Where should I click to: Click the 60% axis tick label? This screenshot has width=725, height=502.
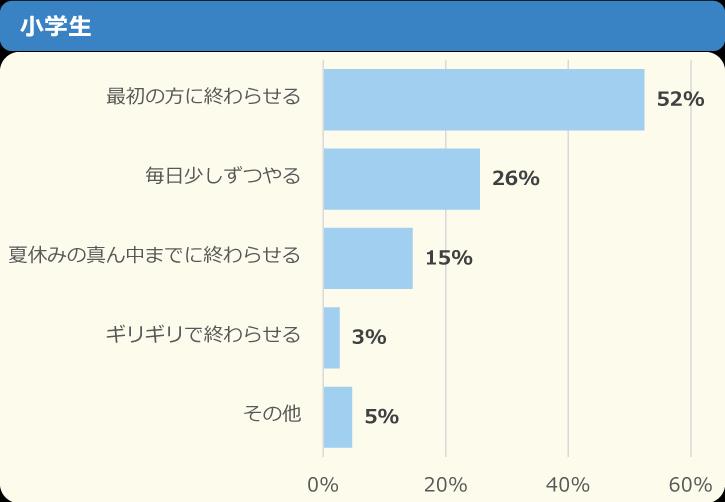coord(690,485)
